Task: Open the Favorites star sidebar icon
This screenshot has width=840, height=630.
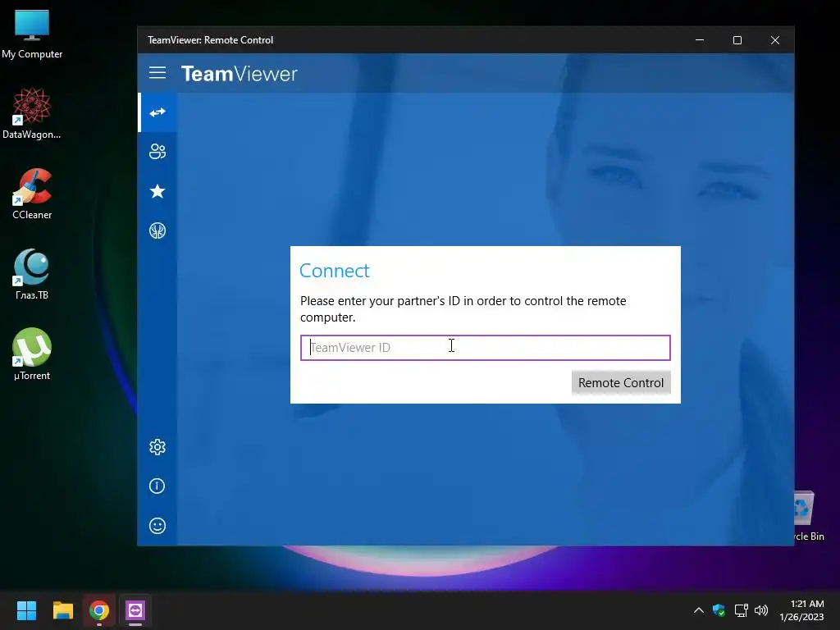Action: 157,191
